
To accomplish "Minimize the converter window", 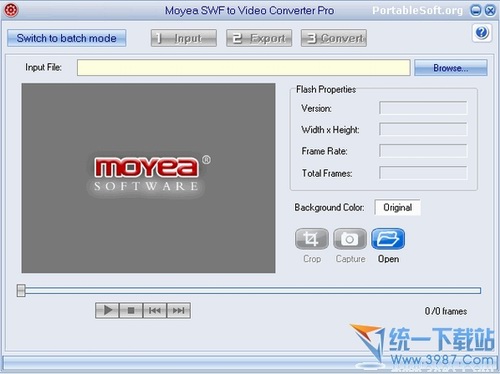I will click(x=476, y=11).
